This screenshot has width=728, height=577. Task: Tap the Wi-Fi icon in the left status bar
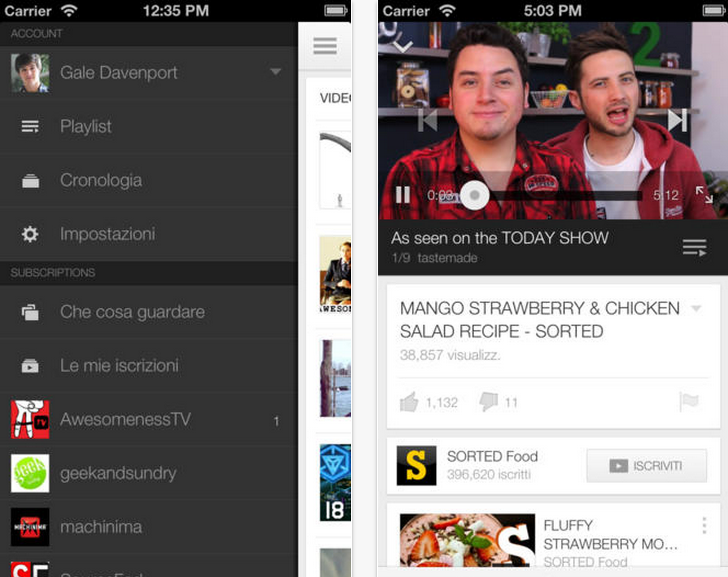tap(69, 10)
